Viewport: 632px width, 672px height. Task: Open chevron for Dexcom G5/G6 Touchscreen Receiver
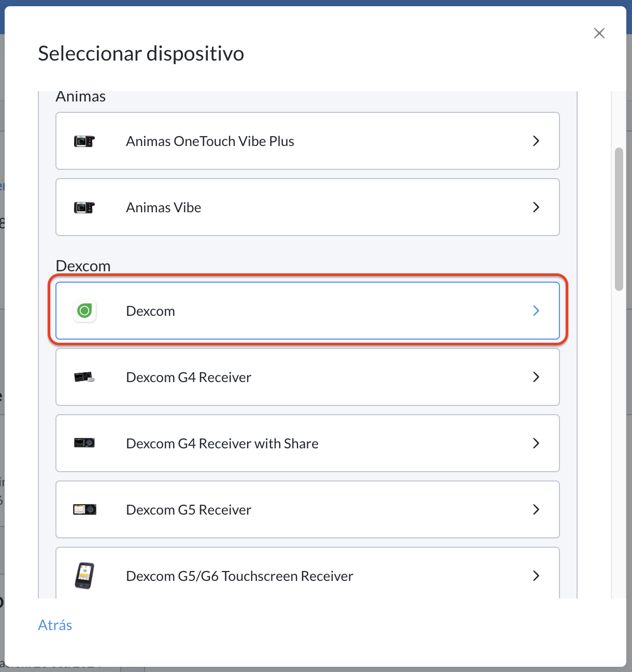click(x=536, y=576)
